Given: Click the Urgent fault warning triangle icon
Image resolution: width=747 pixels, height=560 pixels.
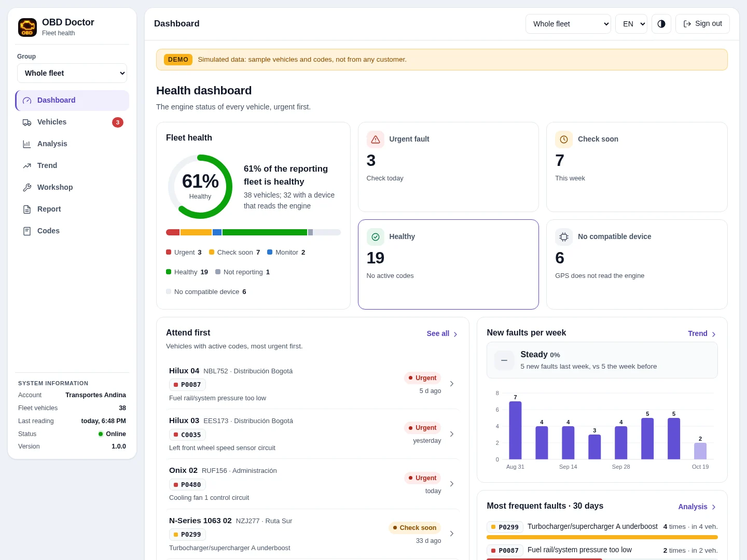Looking at the screenshot, I should [376, 139].
